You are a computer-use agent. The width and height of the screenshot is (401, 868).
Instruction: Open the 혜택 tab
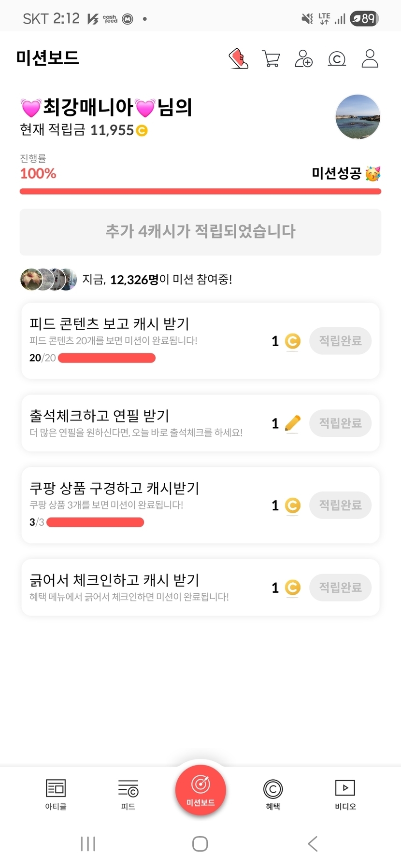coord(273,794)
